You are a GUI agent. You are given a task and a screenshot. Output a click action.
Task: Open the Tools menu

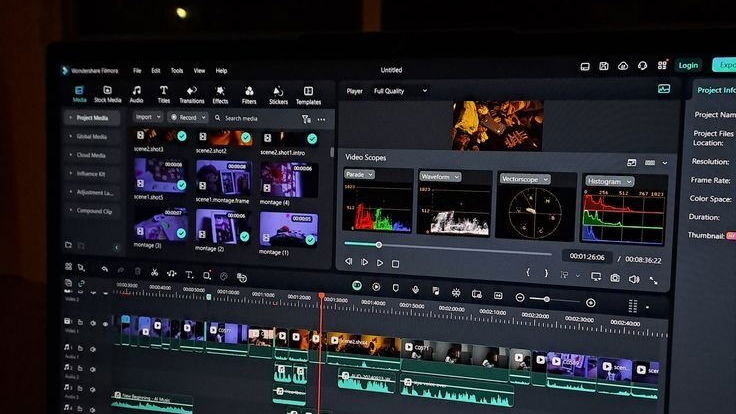[177, 71]
